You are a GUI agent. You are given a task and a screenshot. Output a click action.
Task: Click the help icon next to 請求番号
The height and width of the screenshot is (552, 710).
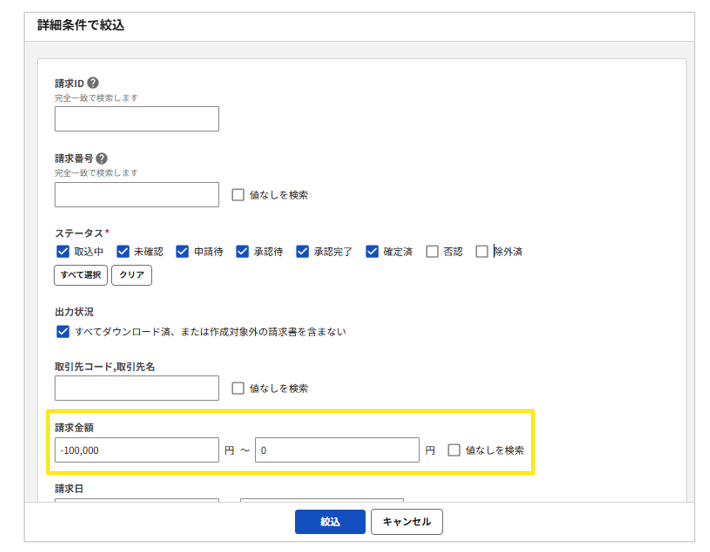101,158
